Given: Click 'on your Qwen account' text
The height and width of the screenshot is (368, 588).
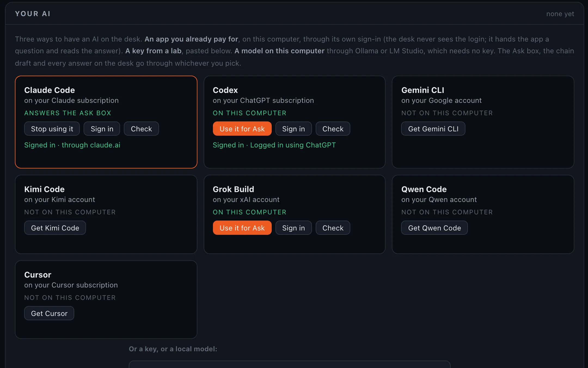Looking at the screenshot, I should coord(439,200).
